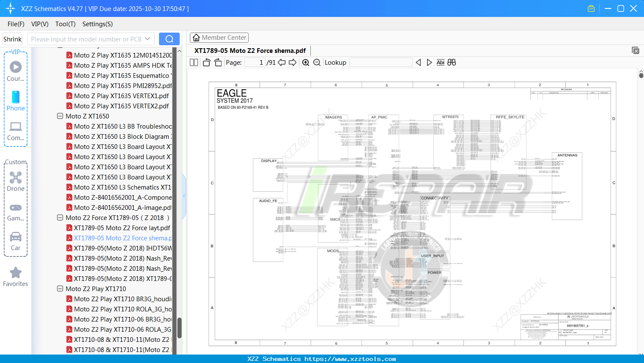Screen dimensions: 644x363
Task: Click the blue search magnifier button
Action: click(169, 39)
